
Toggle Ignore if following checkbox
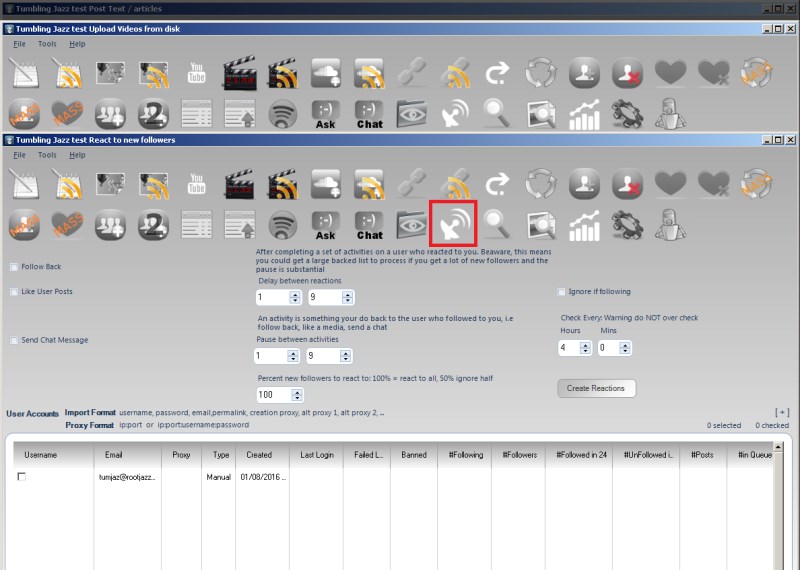pos(561,292)
